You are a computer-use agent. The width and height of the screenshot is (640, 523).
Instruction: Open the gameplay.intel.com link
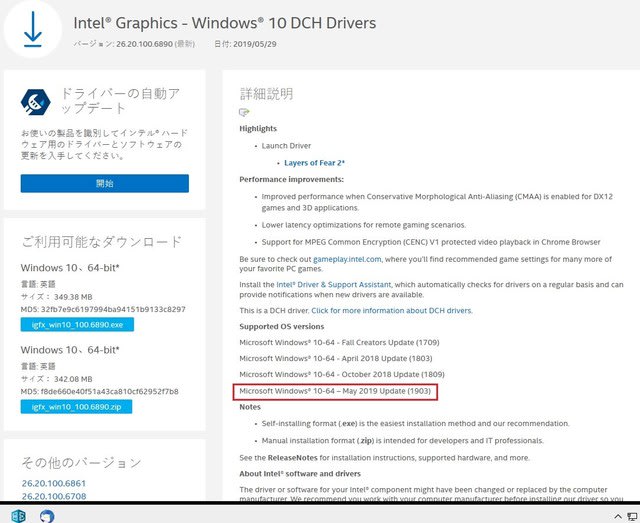347,259
